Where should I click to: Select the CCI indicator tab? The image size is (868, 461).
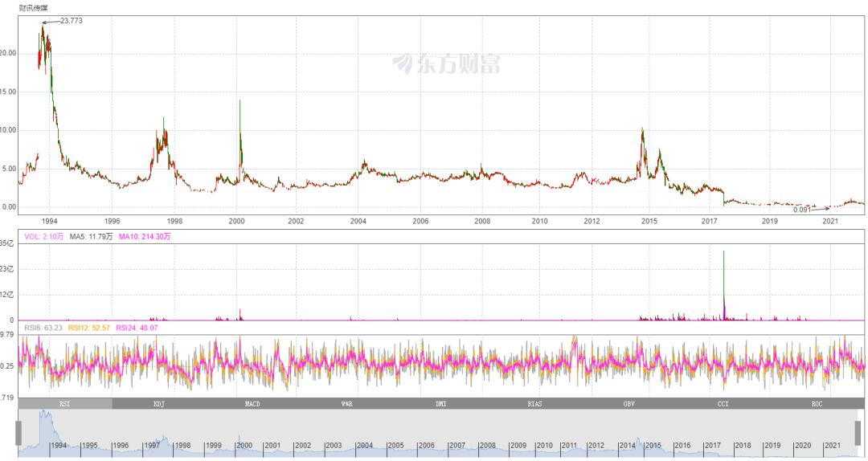coord(723,404)
